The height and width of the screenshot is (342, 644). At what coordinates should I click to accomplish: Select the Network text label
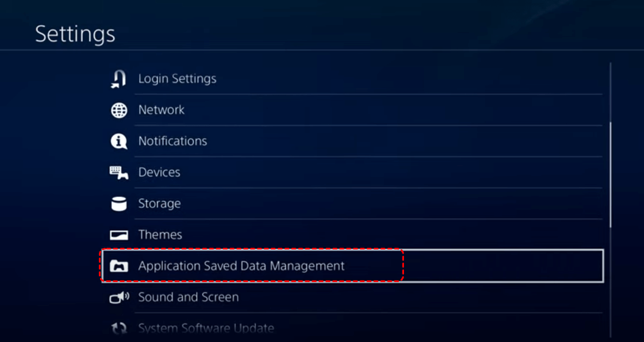point(161,110)
